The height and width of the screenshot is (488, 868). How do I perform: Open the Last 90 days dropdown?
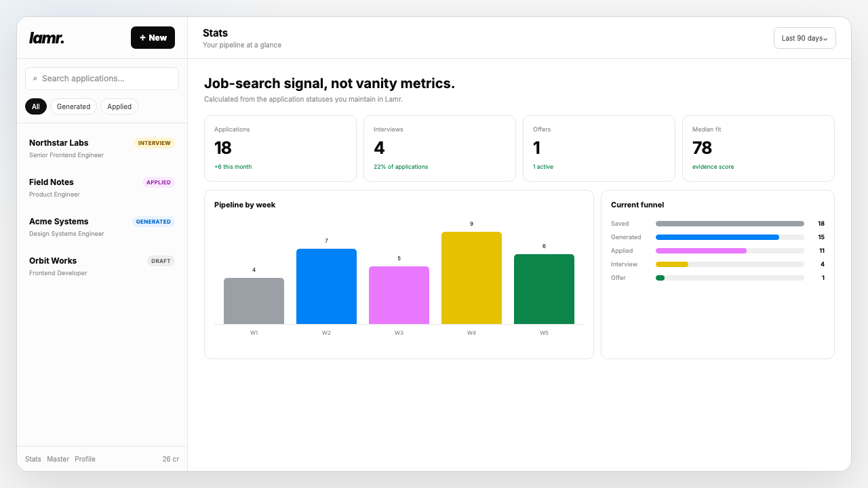pos(804,38)
